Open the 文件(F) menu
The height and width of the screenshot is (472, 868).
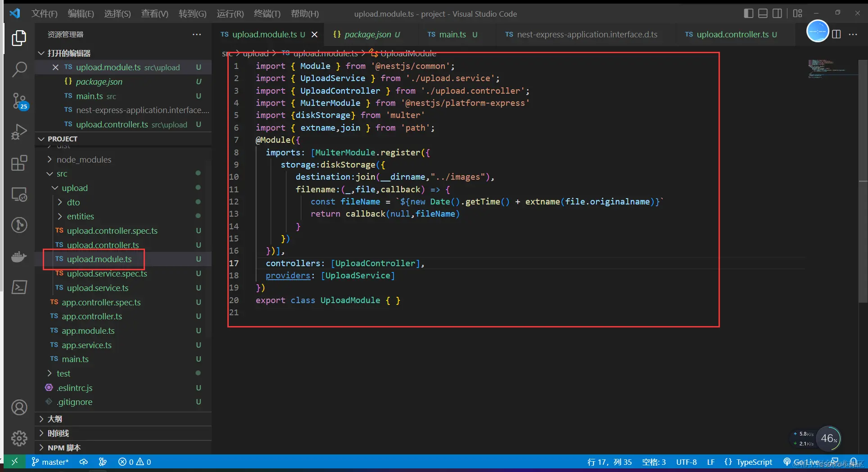pyautogui.click(x=45, y=14)
